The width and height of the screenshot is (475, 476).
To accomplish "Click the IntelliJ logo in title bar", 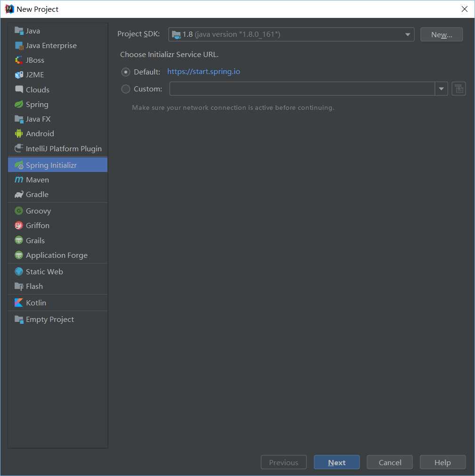I will [x=9, y=9].
